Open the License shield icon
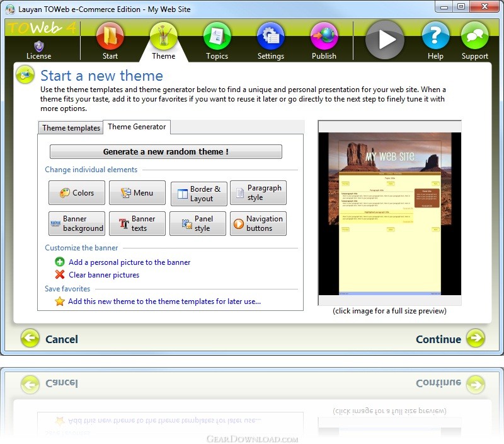504x444 pixels. (x=38, y=46)
